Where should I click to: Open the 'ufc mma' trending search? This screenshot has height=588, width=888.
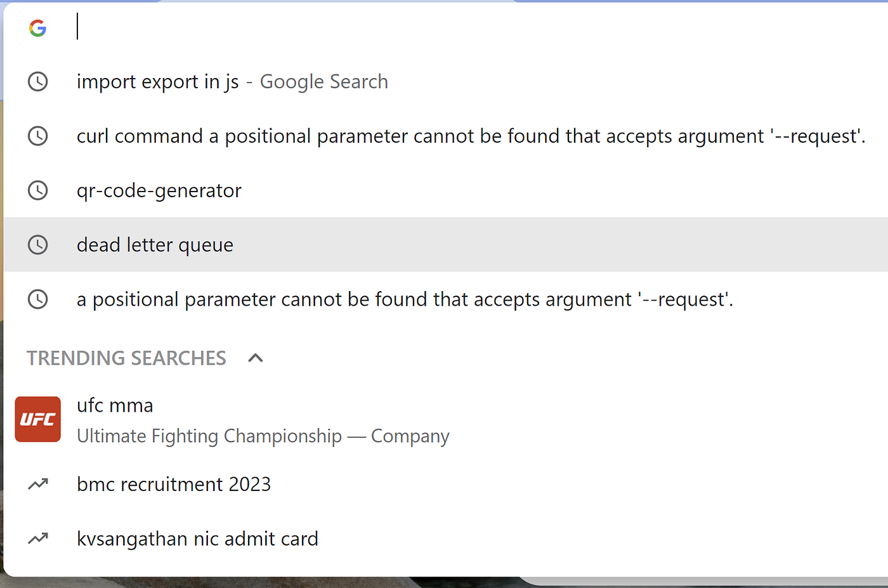[115, 405]
